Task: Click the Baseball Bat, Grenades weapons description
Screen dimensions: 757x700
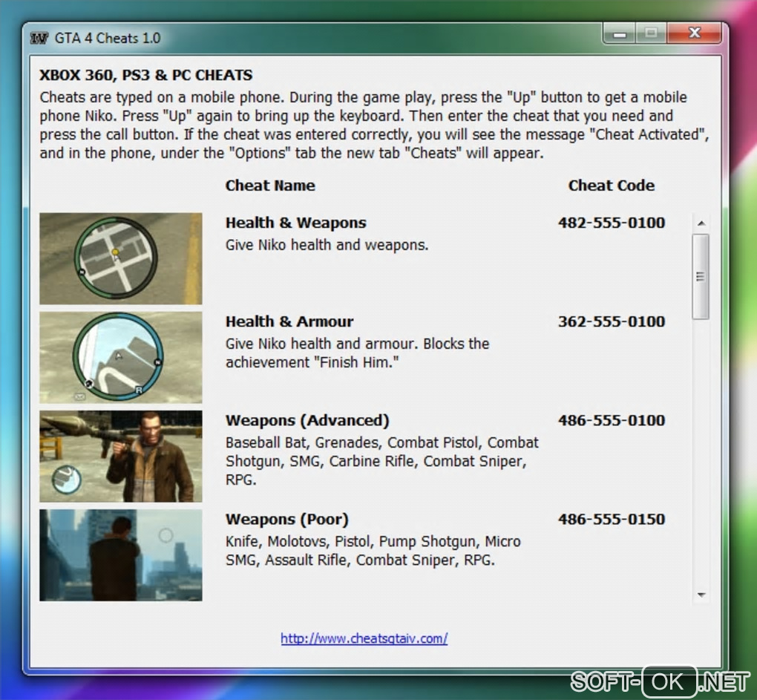Action: pyautogui.click(x=382, y=461)
